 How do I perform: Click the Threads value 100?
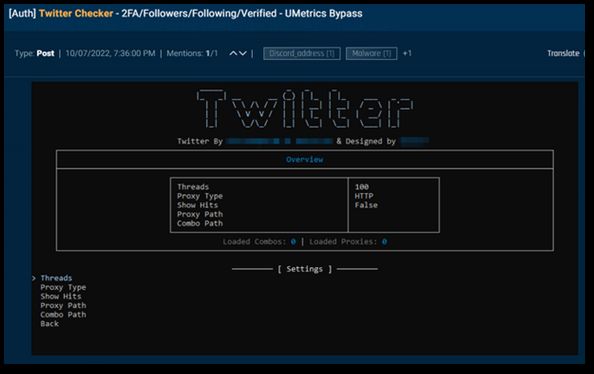pyautogui.click(x=362, y=187)
